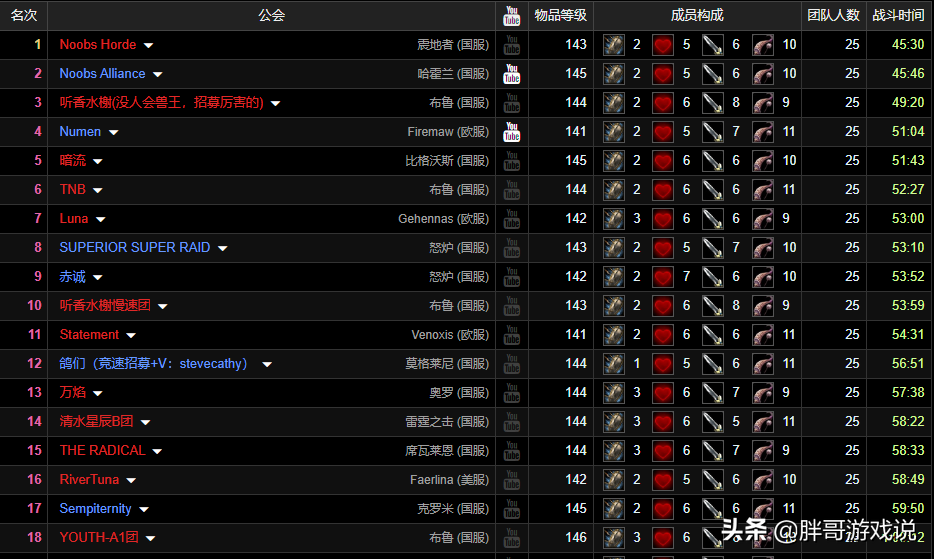This screenshot has width=934, height=559.
Task: Click the YouTube icon in the table header
Action: [x=511, y=16]
